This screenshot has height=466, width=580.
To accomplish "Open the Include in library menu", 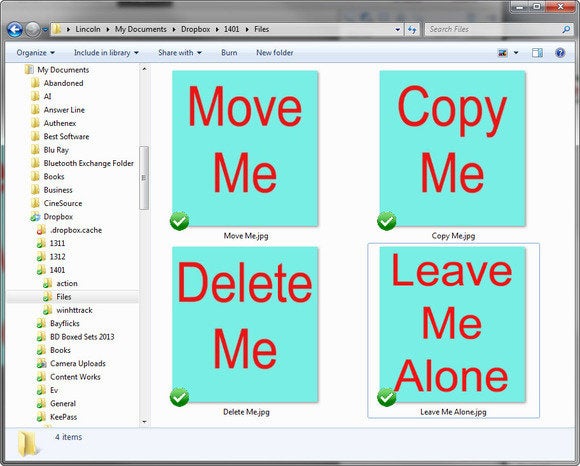I will (106, 53).
